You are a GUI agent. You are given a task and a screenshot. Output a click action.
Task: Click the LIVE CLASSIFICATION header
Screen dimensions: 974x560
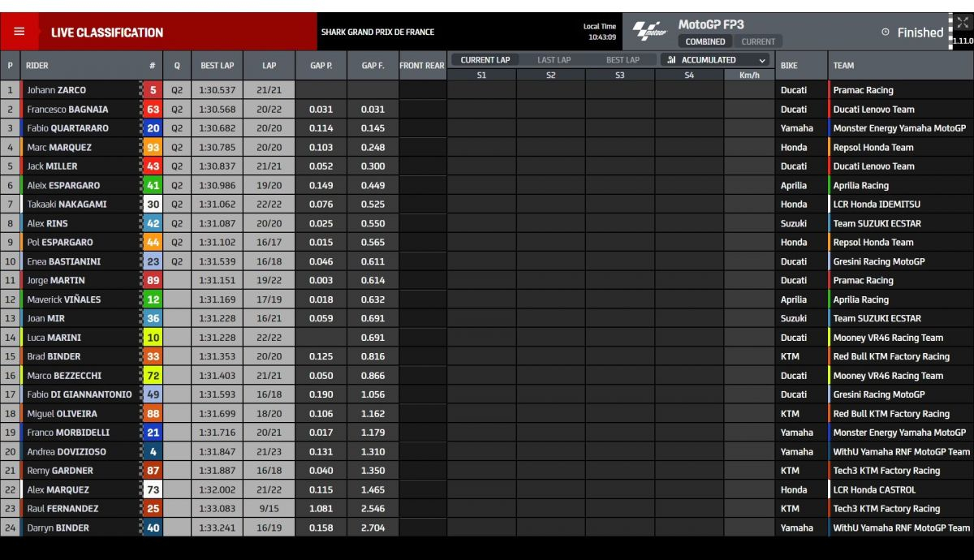tap(107, 32)
